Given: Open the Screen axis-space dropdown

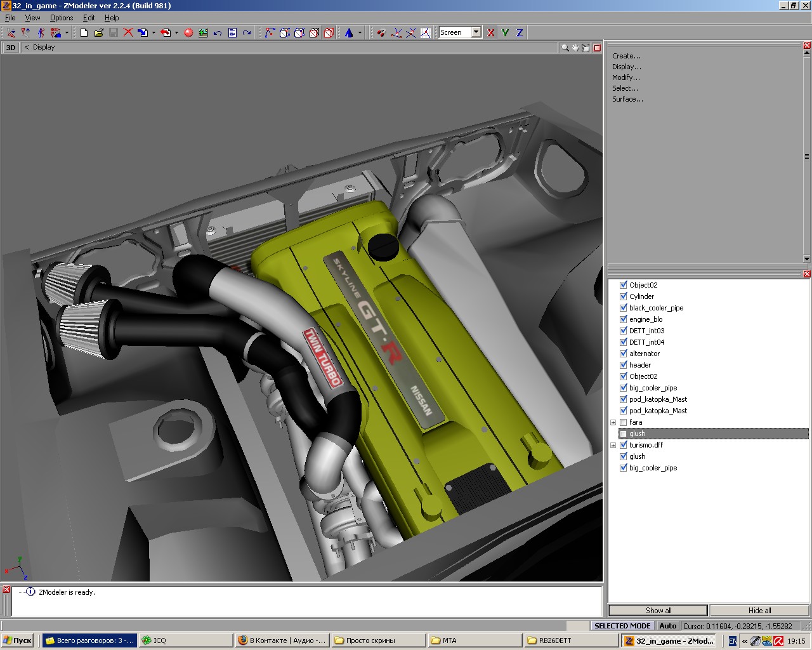Looking at the screenshot, I should [476, 32].
